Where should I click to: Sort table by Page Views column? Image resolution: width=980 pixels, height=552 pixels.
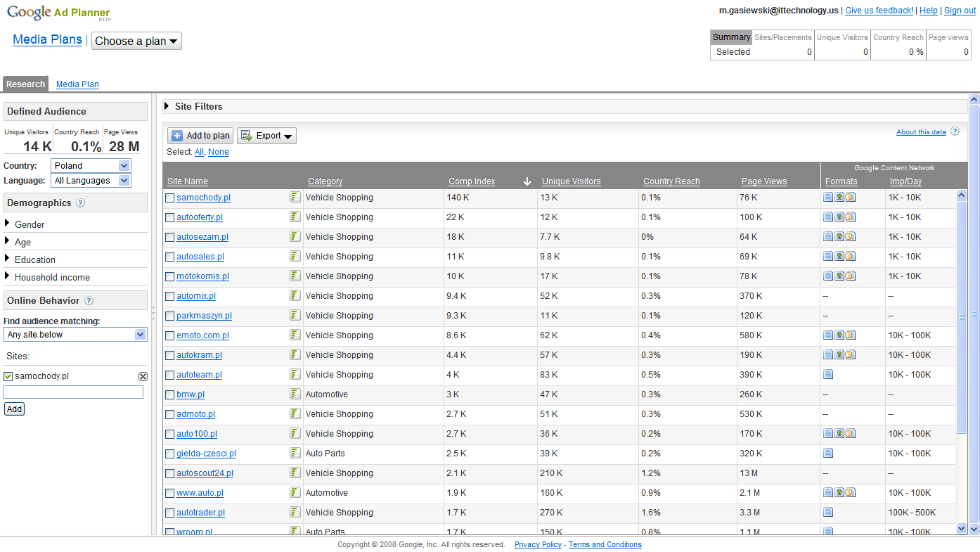click(x=764, y=181)
